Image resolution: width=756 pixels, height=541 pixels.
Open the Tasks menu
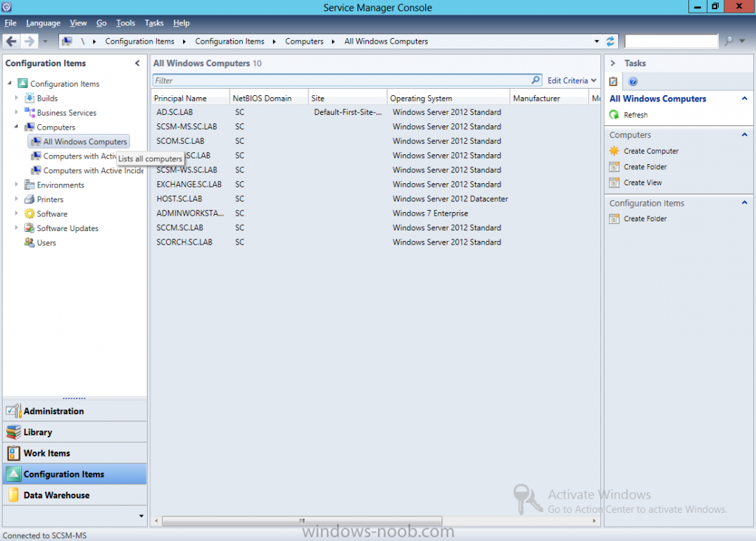coord(153,23)
